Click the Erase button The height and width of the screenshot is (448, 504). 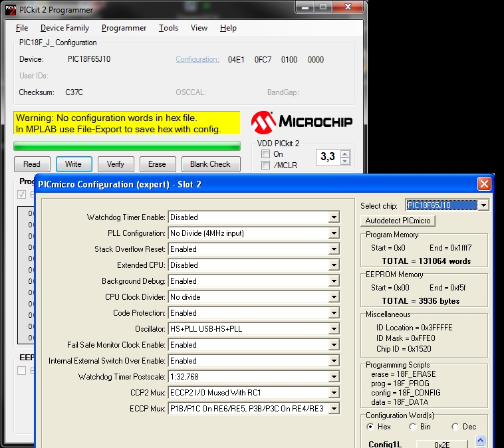point(157,164)
